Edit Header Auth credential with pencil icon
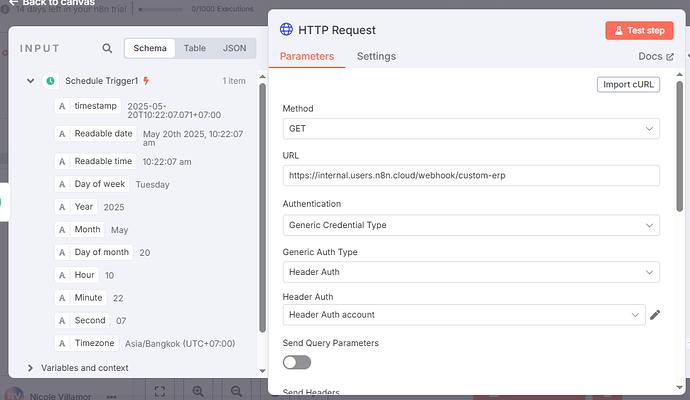Viewport: 690px width, 400px height. (655, 315)
